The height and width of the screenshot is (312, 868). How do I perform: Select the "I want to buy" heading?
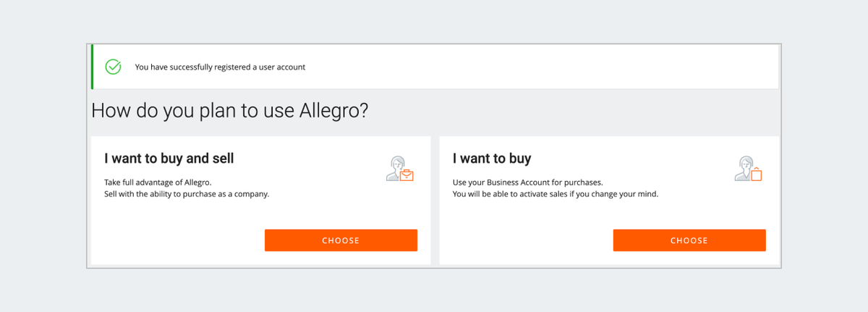(492, 158)
